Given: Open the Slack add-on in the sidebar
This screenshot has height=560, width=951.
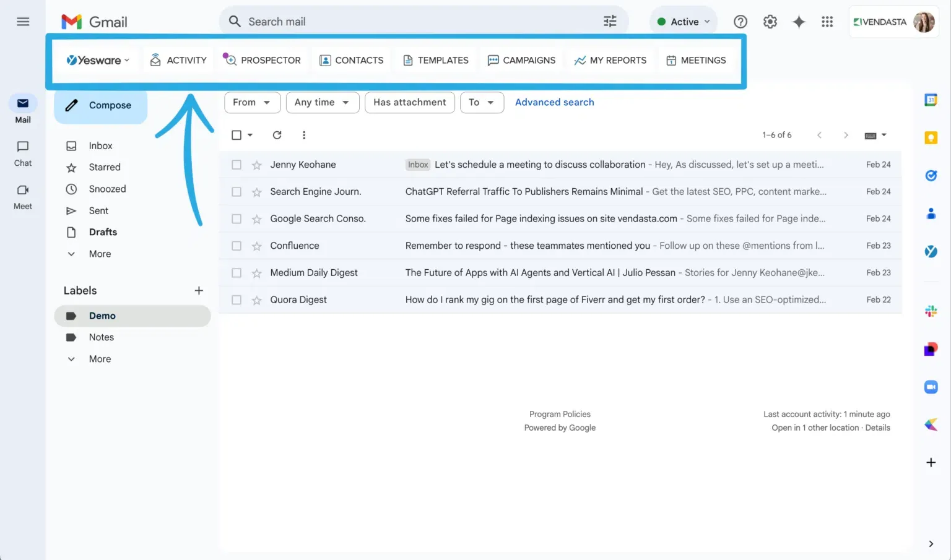Looking at the screenshot, I should coord(931,311).
